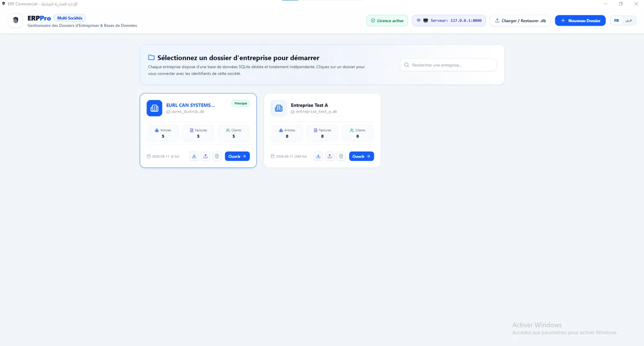
Task: Switch language to FR
Action: point(616,20)
